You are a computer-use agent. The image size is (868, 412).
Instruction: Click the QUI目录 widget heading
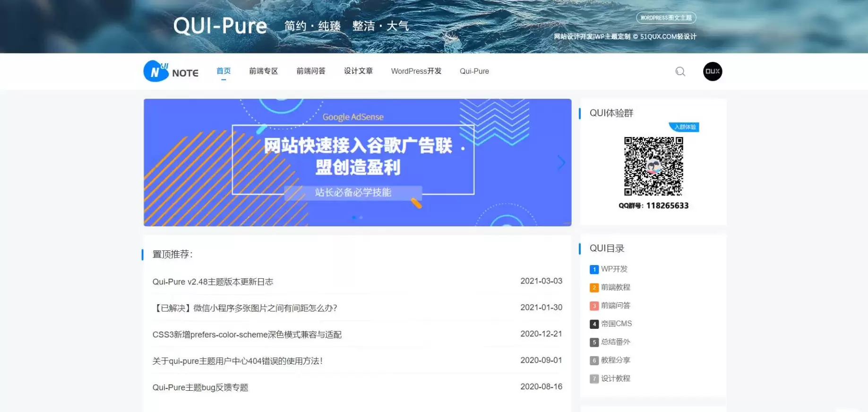(607, 249)
